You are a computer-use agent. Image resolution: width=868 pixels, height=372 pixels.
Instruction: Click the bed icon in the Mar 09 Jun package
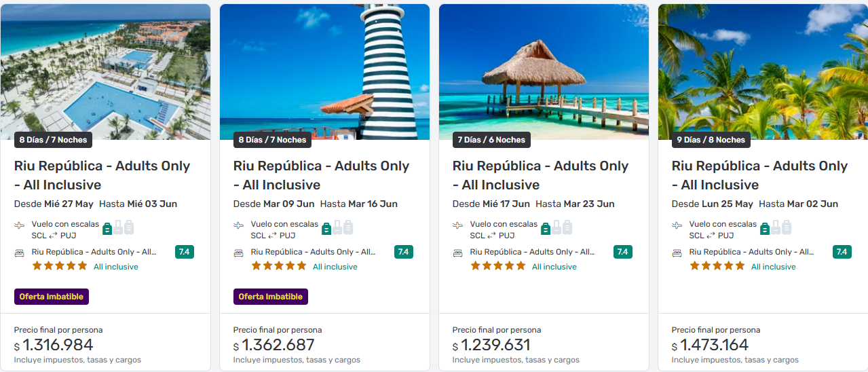(238, 253)
